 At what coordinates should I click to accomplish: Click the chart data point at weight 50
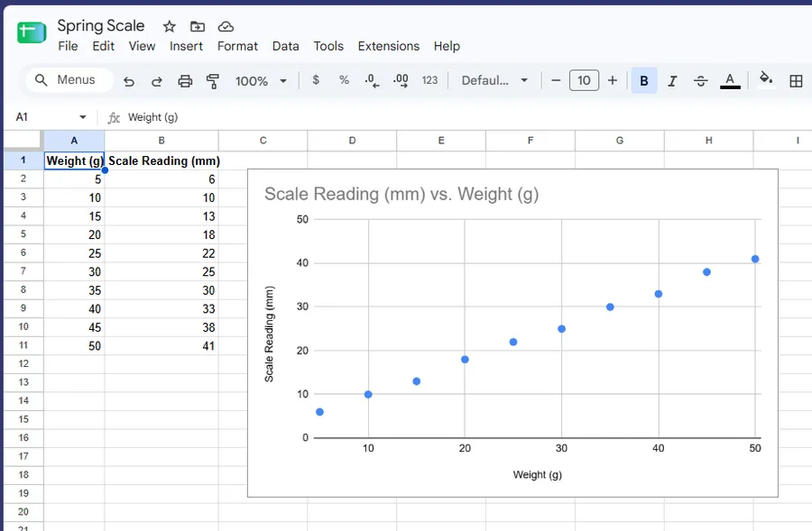[x=755, y=260]
